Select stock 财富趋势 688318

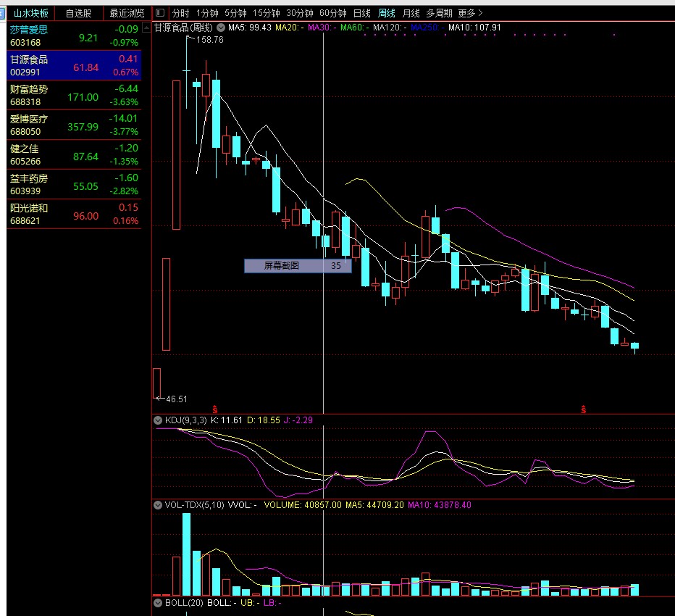74,95
